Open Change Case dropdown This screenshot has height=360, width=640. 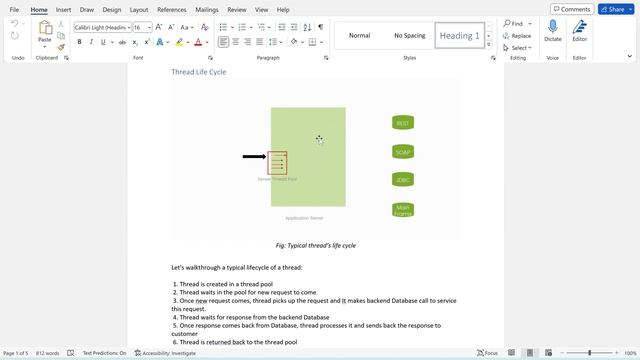click(187, 27)
